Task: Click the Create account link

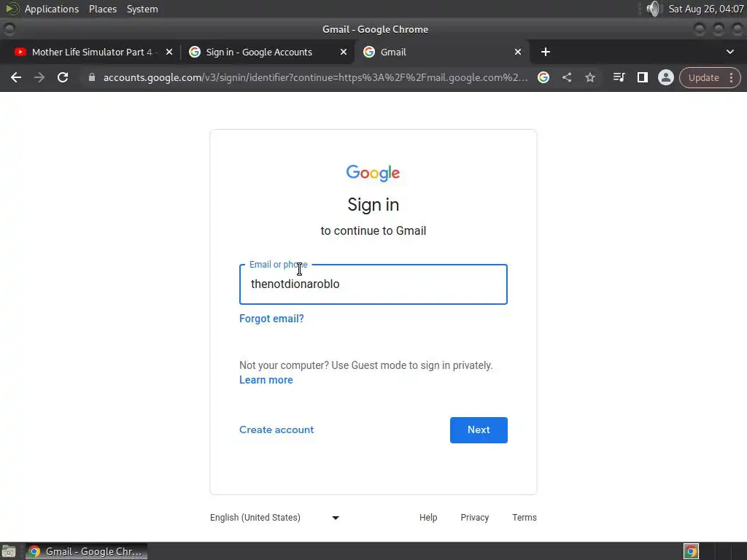Action: (x=276, y=429)
